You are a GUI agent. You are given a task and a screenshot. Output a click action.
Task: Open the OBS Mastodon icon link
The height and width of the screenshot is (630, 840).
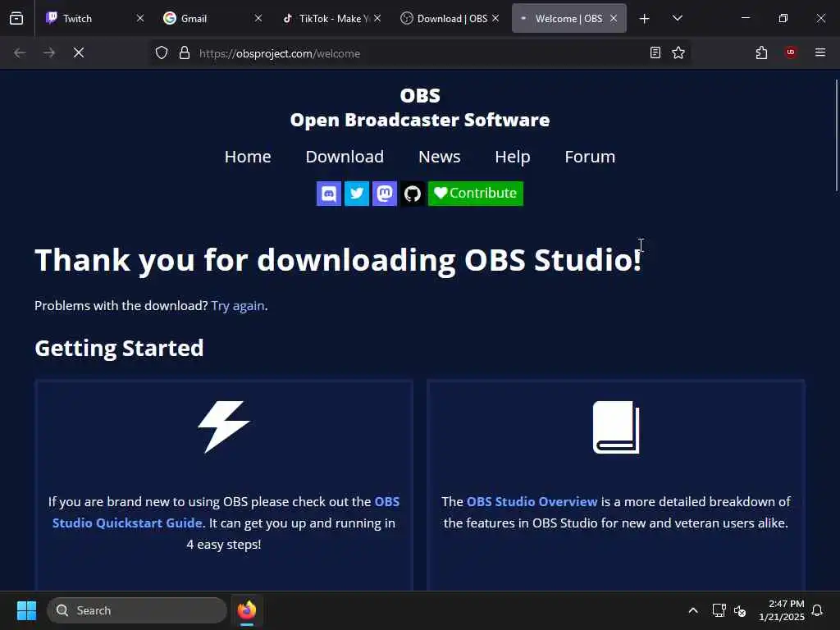pyautogui.click(x=384, y=194)
